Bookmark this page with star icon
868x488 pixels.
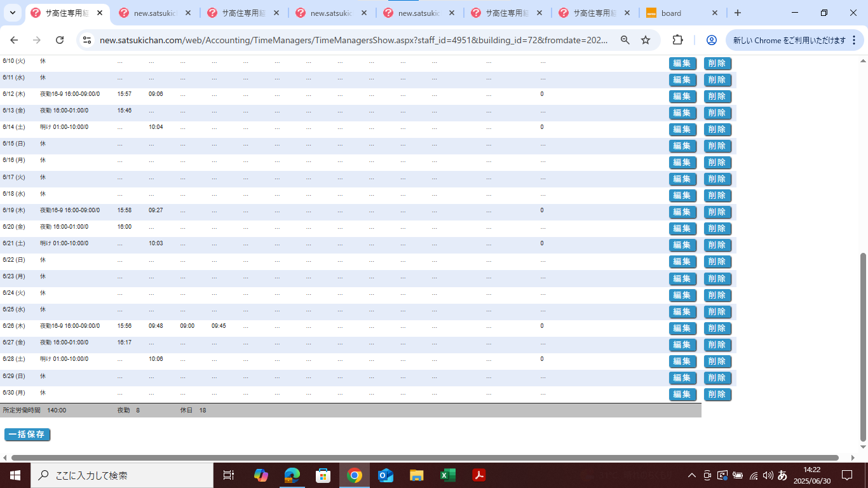click(x=646, y=40)
